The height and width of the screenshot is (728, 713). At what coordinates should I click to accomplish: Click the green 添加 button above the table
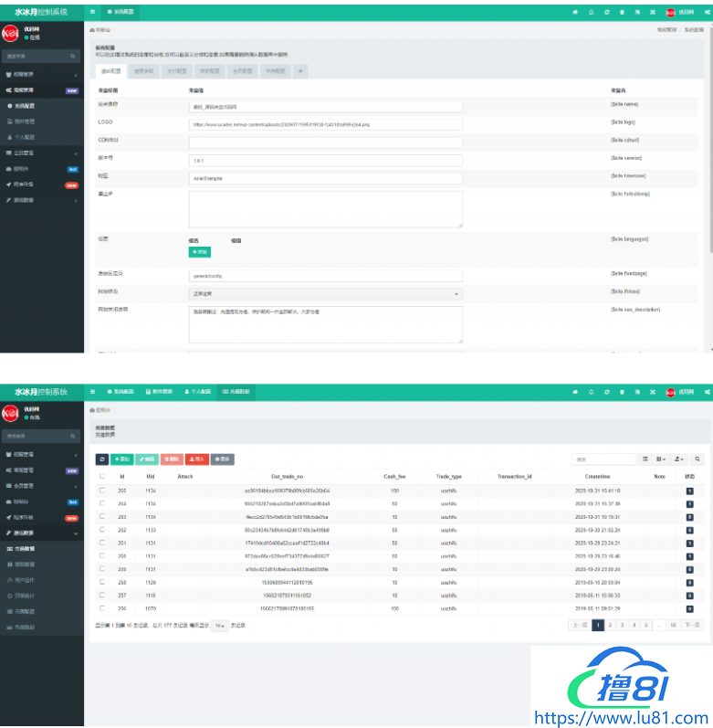click(121, 459)
